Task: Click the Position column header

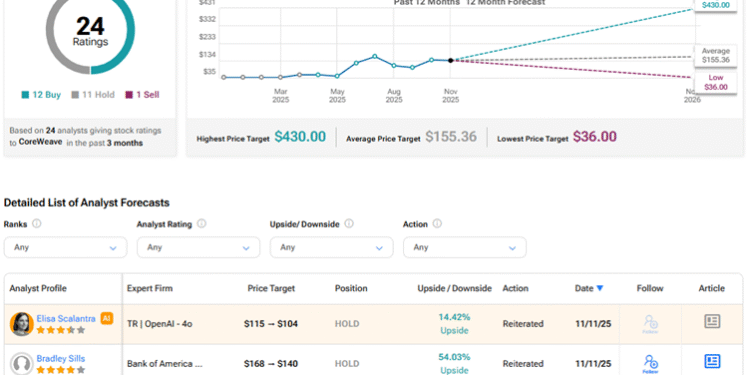Action: (x=351, y=288)
